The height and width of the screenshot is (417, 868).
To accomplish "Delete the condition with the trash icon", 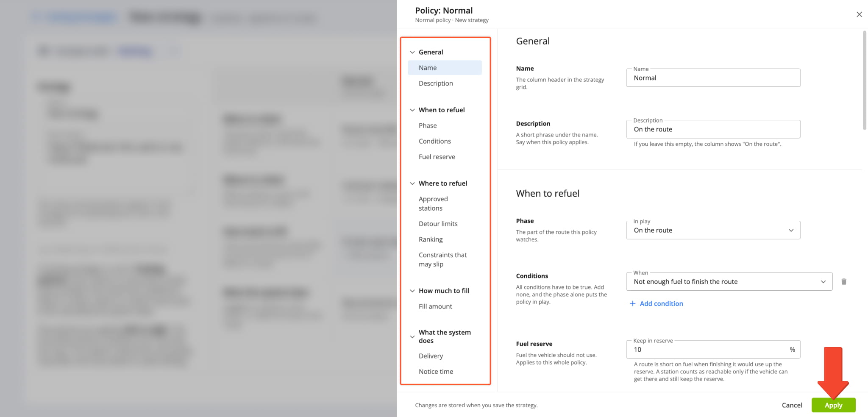I will click(843, 281).
